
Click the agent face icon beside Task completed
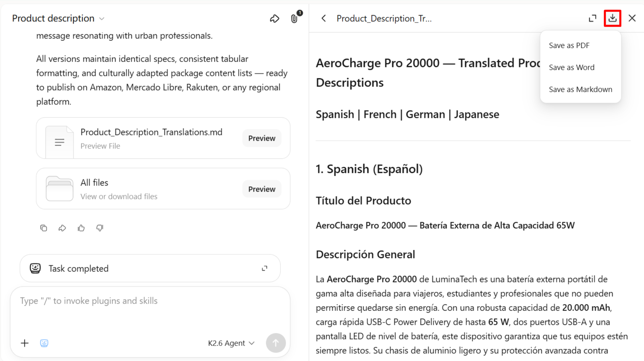click(35, 268)
